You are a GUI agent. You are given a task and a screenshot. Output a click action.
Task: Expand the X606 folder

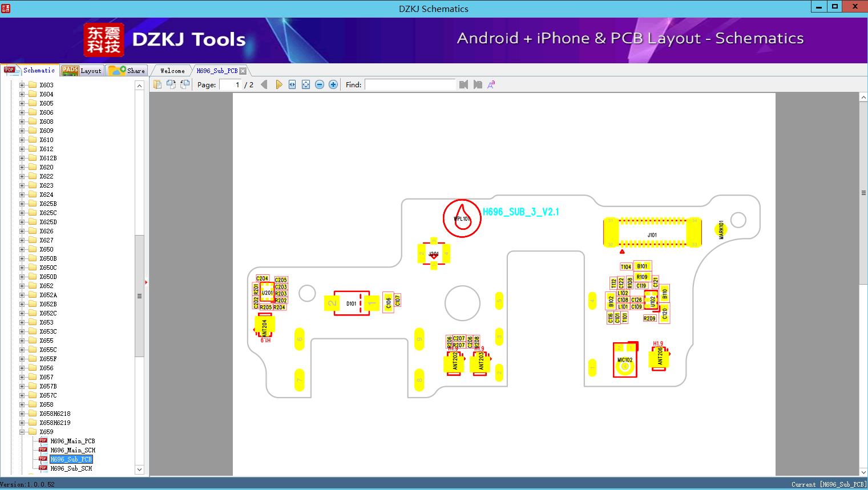22,112
